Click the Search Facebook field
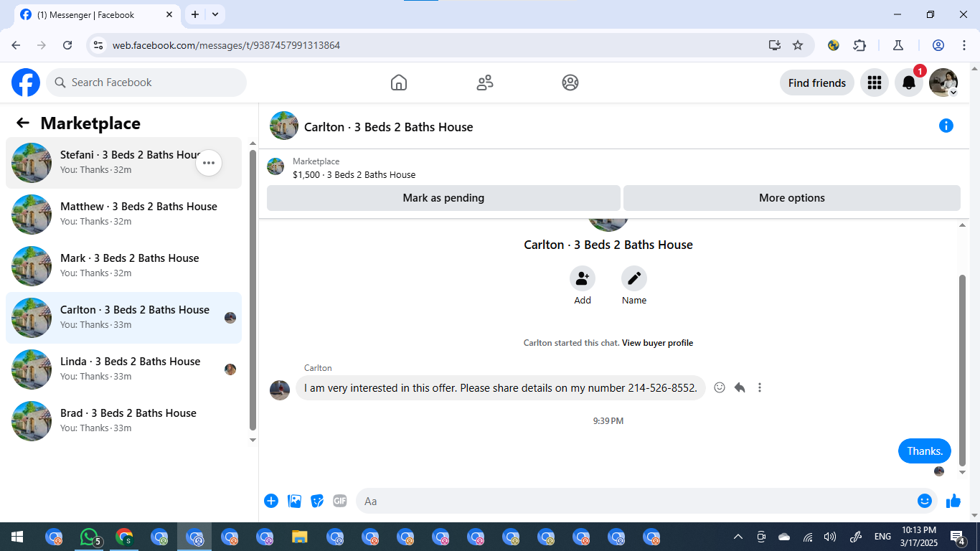980x551 pixels. coord(146,83)
